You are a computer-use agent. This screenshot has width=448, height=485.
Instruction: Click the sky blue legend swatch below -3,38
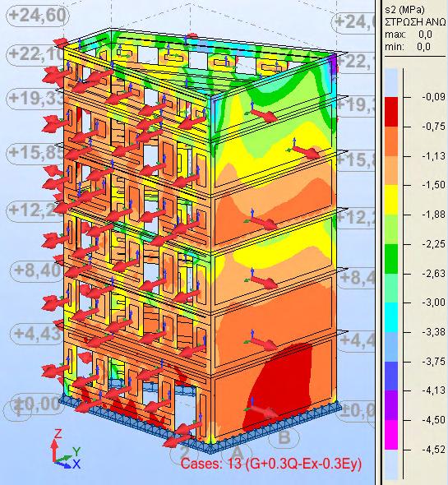point(391,347)
